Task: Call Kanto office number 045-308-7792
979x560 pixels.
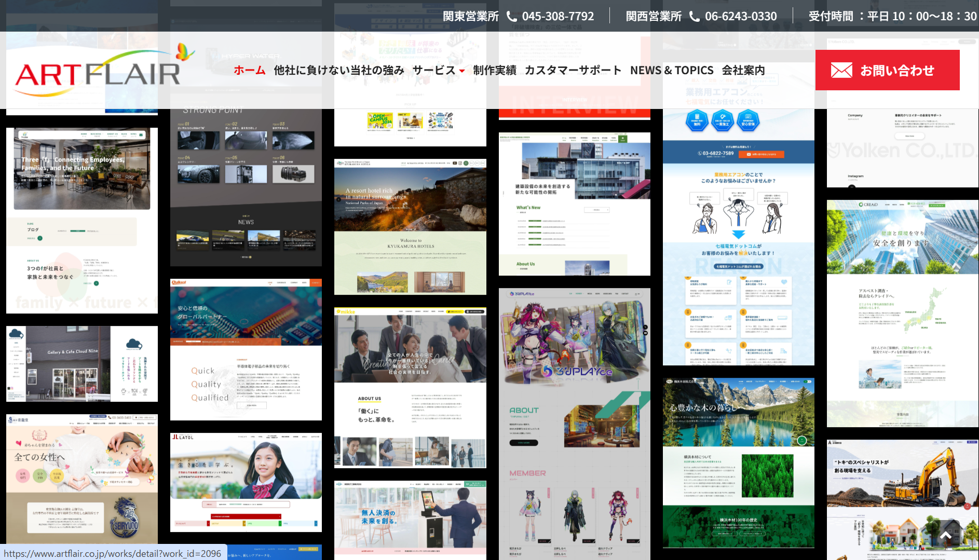Action: (558, 17)
